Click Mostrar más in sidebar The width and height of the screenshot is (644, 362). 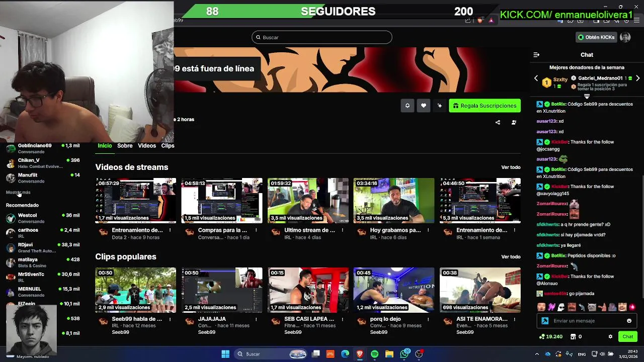pyautogui.click(x=18, y=193)
